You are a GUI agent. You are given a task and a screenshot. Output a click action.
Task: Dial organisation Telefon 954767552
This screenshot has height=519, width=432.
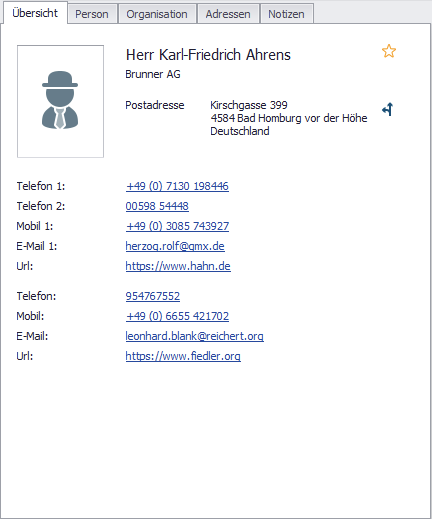tap(153, 296)
